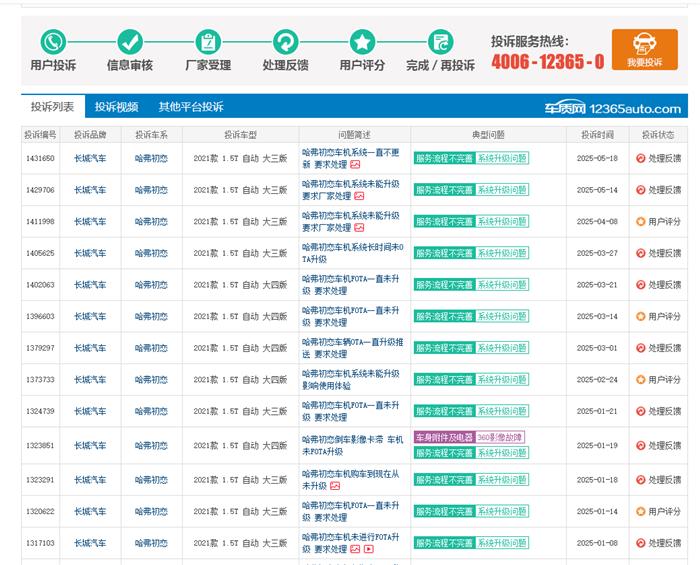
Task: Open complaint 1373733 description about 影响使用体验
Action: pyautogui.click(x=350, y=380)
